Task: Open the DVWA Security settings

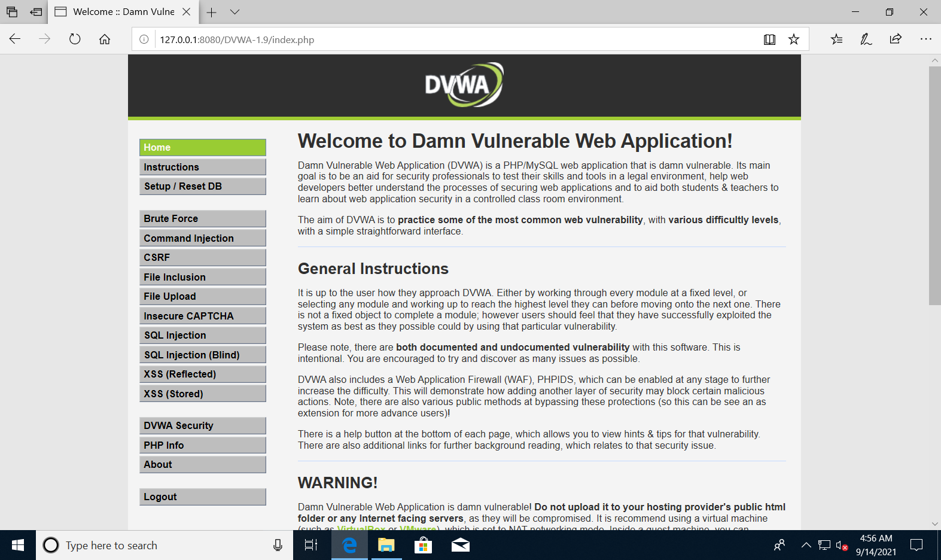Action: point(203,425)
